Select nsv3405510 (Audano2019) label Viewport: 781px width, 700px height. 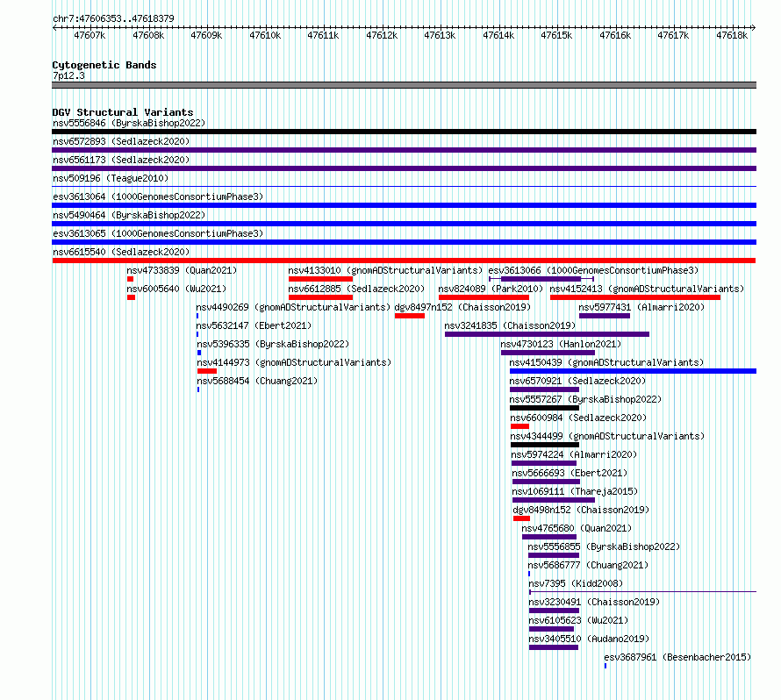pyautogui.click(x=589, y=639)
